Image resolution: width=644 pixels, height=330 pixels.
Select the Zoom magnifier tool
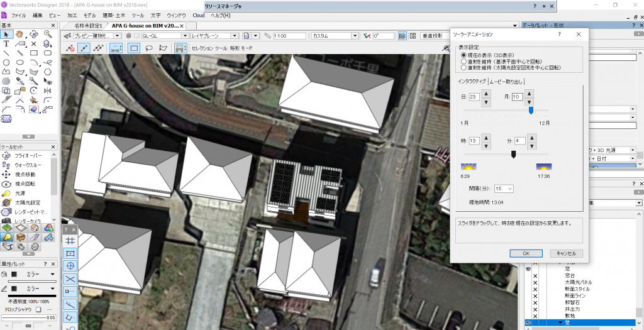tap(48, 34)
